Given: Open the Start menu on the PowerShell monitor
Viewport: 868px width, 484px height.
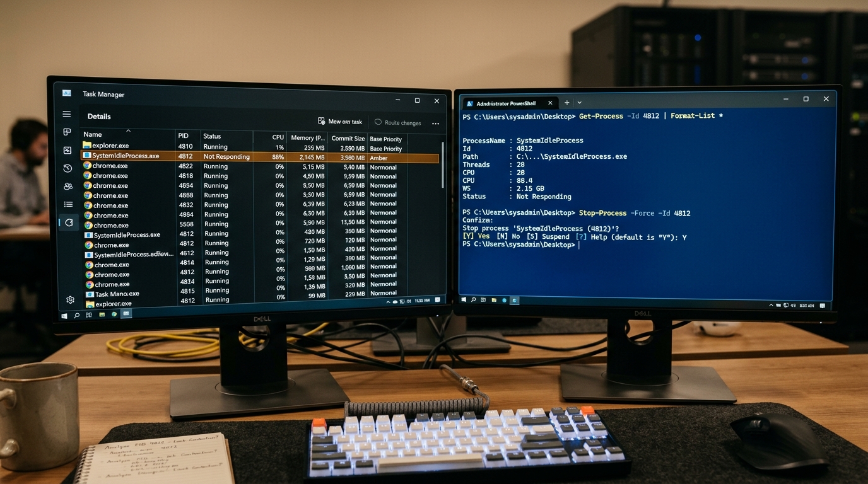Looking at the screenshot, I should (464, 300).
